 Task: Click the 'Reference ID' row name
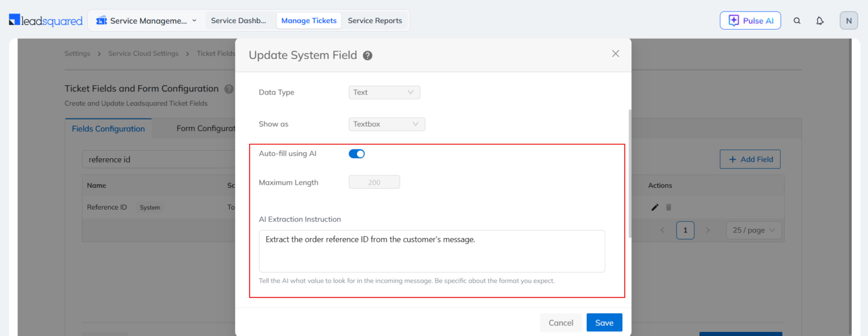click(x=106, y=207)
